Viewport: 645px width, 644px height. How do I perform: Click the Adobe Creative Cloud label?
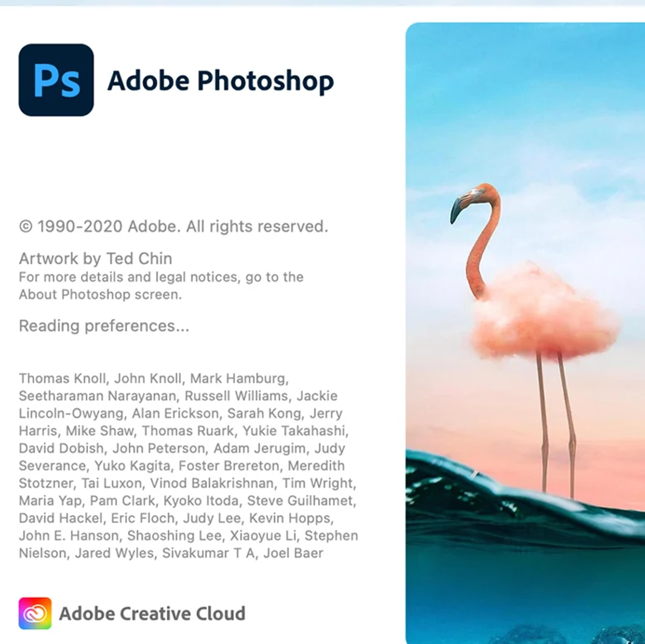click(x=152, y=613)
